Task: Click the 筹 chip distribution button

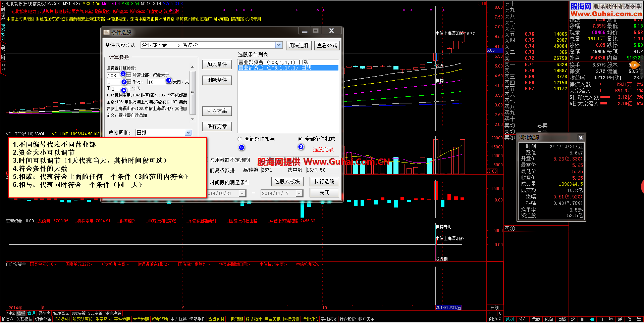Action: coord(639,319)
